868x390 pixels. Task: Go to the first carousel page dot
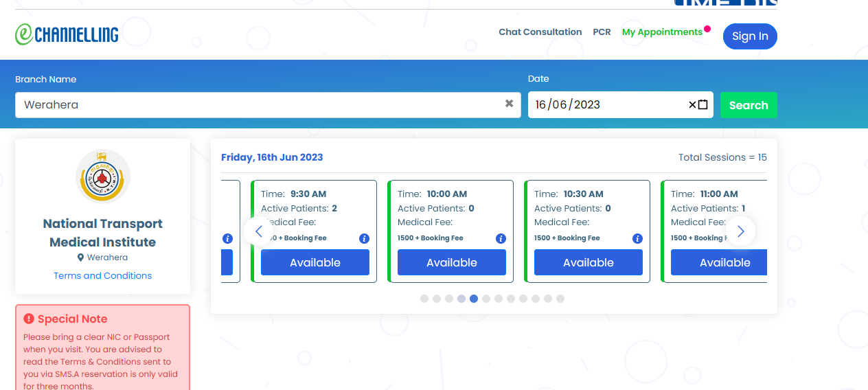click(x=424, y=299)
